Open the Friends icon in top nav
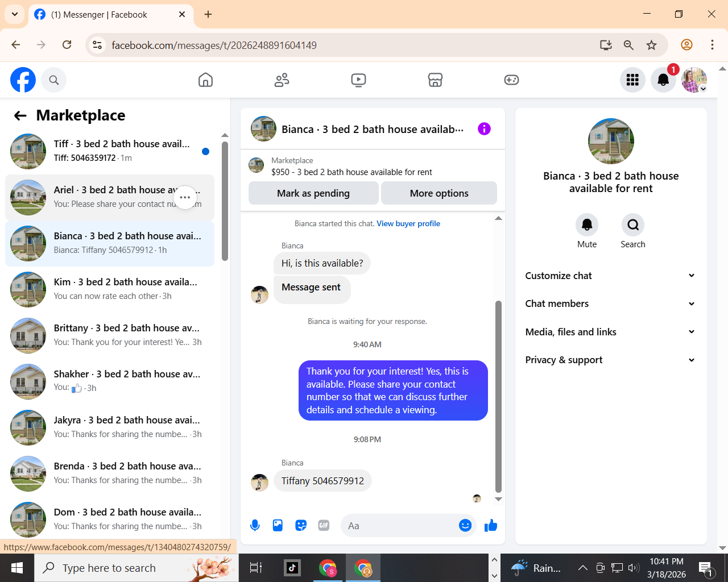Viewport: 728px width, 582px height. pyautogui.click(x=282, y=80)
